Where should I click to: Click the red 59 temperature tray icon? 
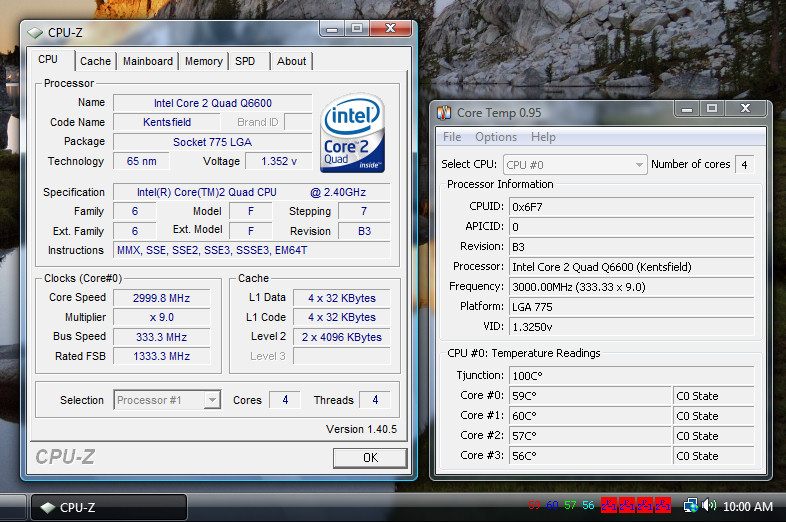[534, 505]
